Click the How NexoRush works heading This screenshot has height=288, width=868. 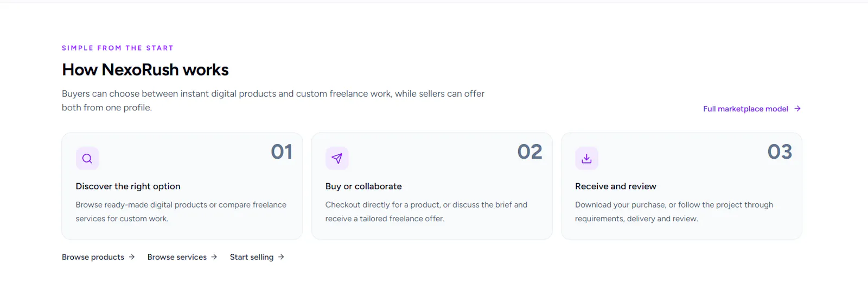click(x=145, y=70)
